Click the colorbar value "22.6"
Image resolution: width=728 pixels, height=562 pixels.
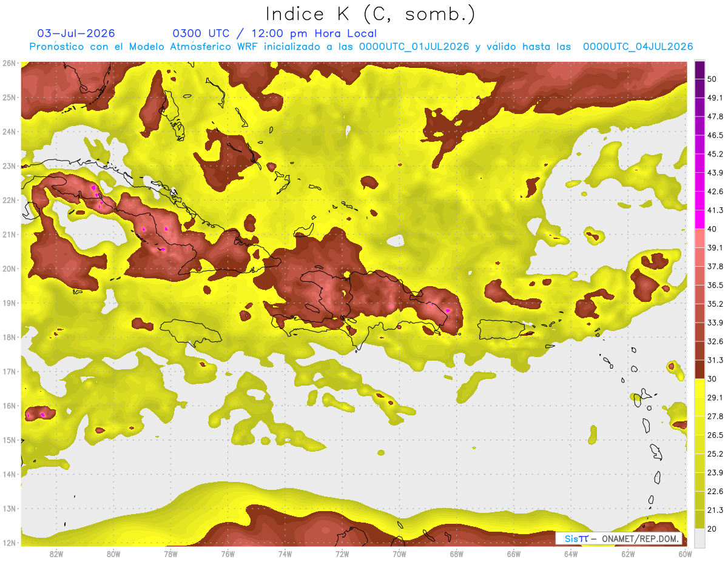click(x=716, y=492)
